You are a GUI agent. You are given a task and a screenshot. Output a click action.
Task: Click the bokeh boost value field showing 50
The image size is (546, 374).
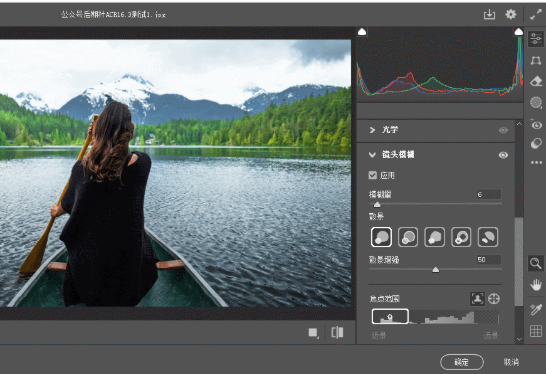pos(489,259)
